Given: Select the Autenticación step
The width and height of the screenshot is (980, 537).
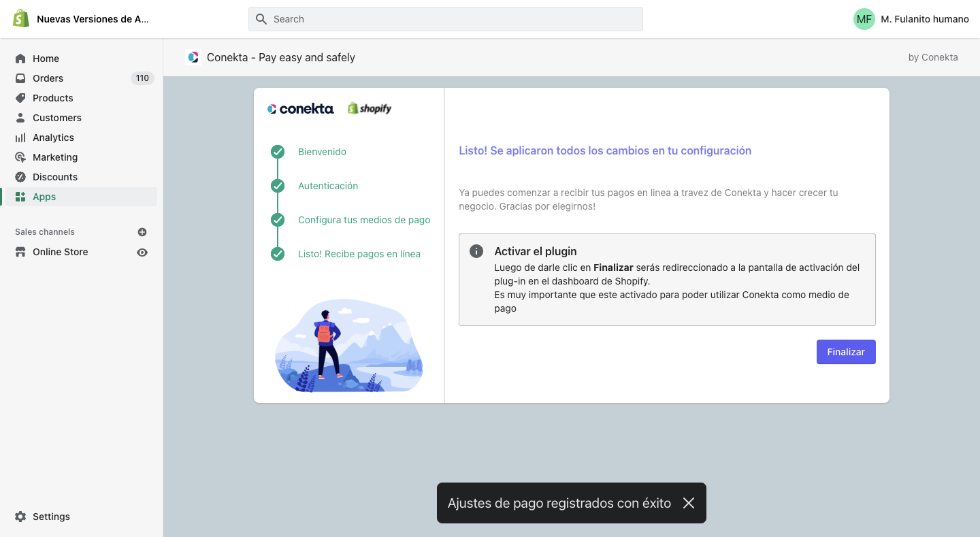Looking at the screenshot, I should pyautogui.click(x=328, y=186).
